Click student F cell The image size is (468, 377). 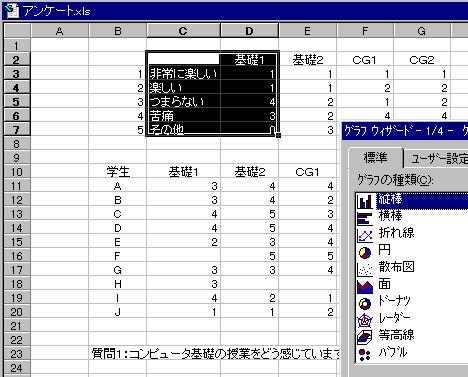pos(118,256)
